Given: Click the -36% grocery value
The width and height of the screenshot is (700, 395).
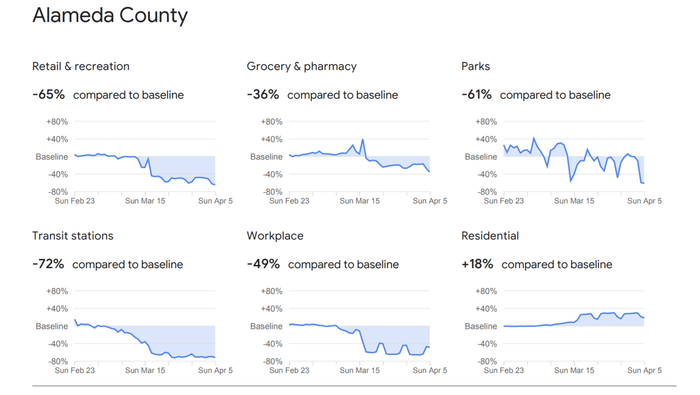Looking at the screenshot, I should pyautogui.click(x=263, y=95).
